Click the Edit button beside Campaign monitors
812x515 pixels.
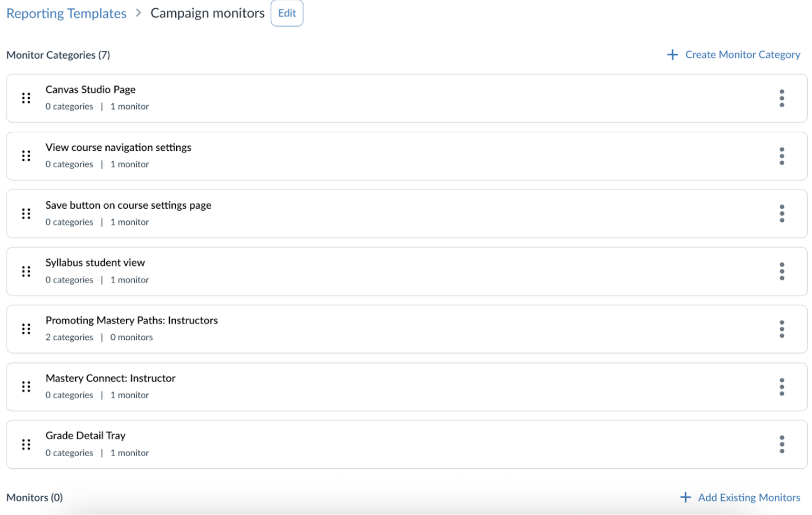point(287,13)
